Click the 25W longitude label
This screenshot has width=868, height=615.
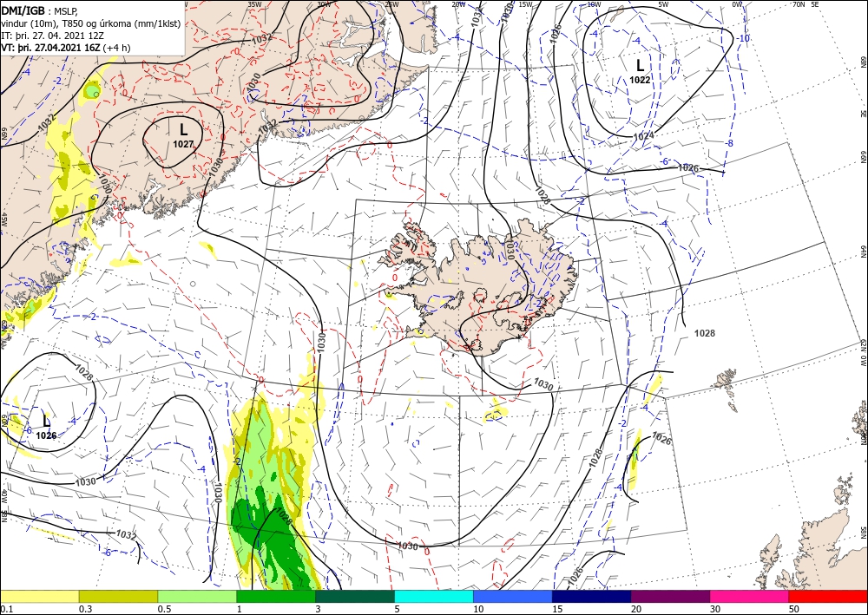click(x=391, y=4)
